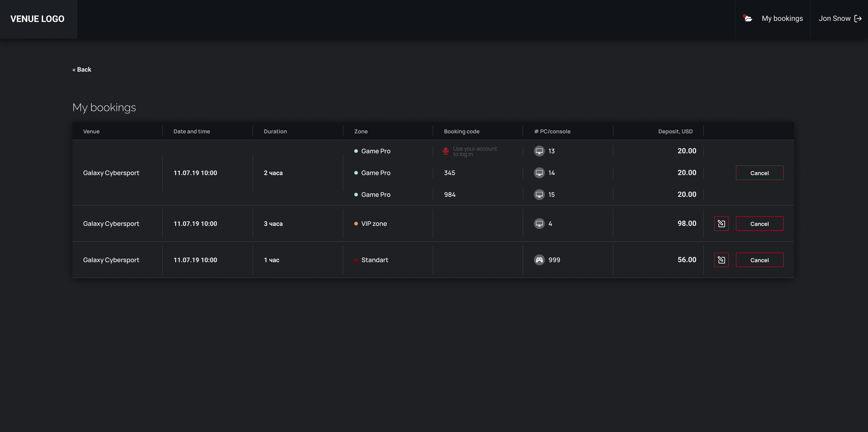The width and height of the screenshot is (868, 432).
Task: Click the bookings folder icon in header
Action: [748, 19]
